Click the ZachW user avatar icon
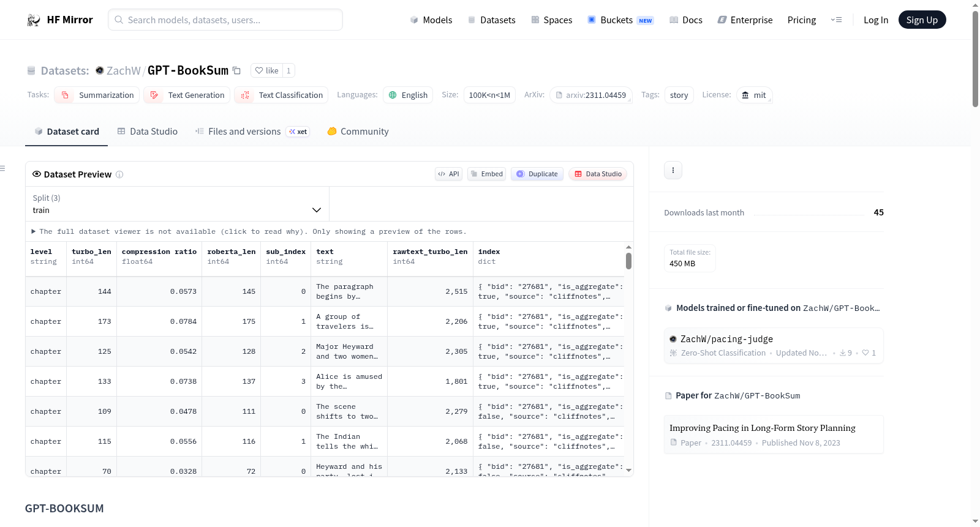 [100, 70]
